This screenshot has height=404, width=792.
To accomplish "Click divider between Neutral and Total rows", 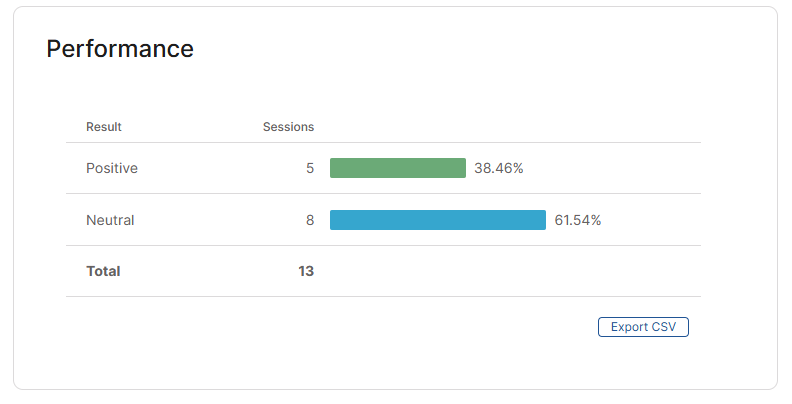I will pyautogui.click(x=383, y=245).
